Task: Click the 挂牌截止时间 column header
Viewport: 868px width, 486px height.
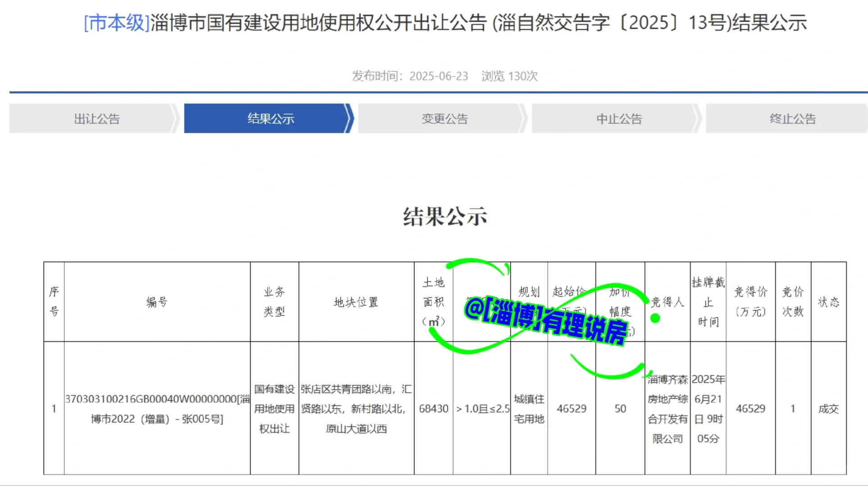Action: click(x=708, y=301)
